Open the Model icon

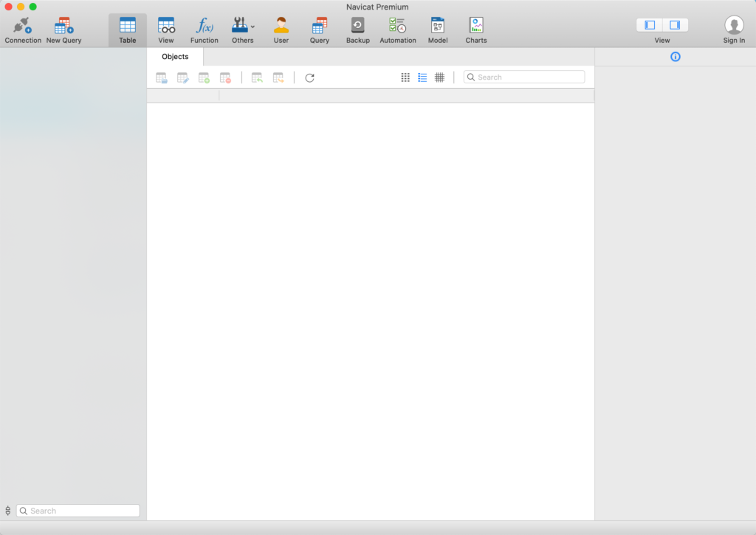coord(438,25)
